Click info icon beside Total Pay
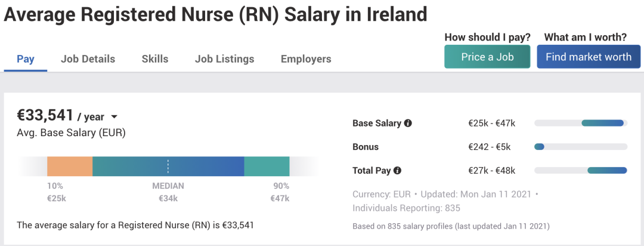Viewport: 644px width, 246px height. pyautogui.click(x=398, y=170)
